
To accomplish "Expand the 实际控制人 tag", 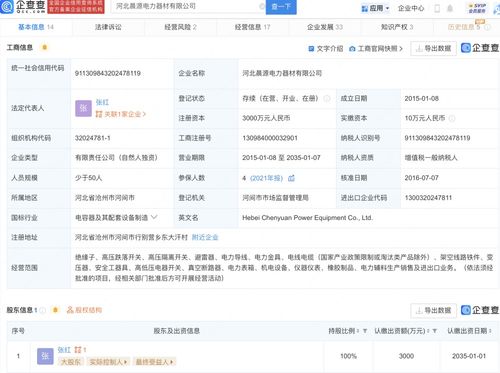I will click(x=108, y=362).
